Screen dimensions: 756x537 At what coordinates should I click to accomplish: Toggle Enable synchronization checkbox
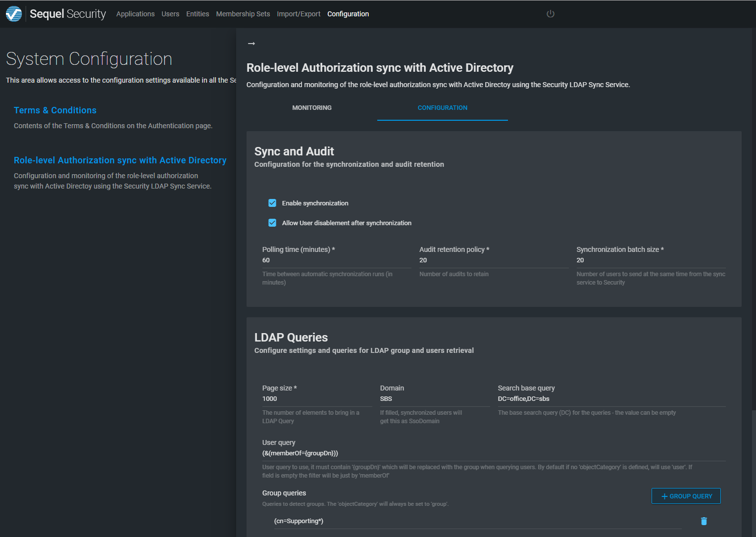[272, 203]
